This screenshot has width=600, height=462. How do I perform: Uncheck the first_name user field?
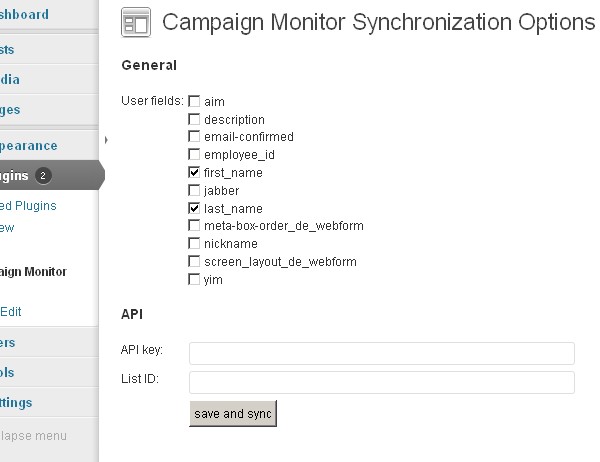pyautogui.click(x=194, y=173)
